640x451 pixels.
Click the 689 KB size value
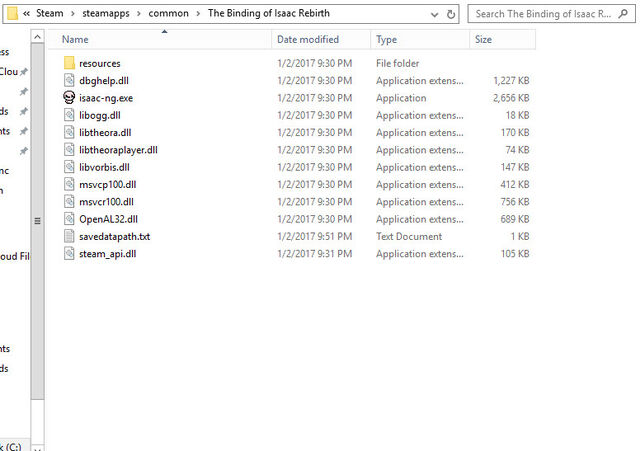(515, 219)
